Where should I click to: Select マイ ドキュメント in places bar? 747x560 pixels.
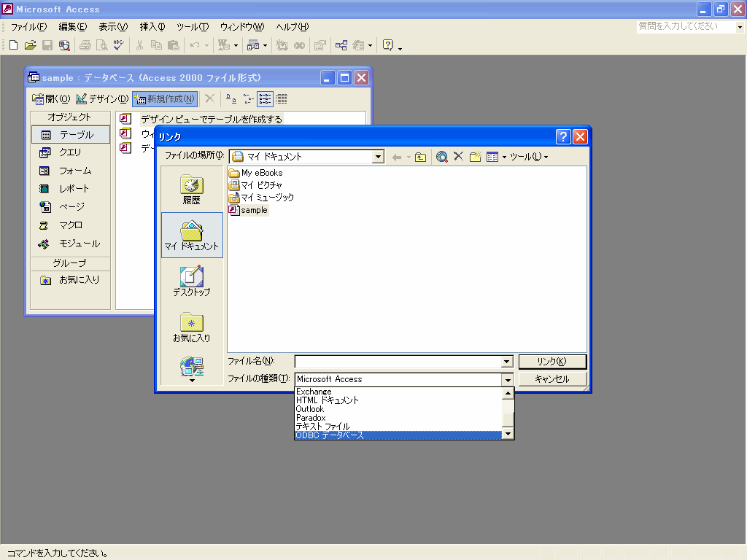(192, 236)
